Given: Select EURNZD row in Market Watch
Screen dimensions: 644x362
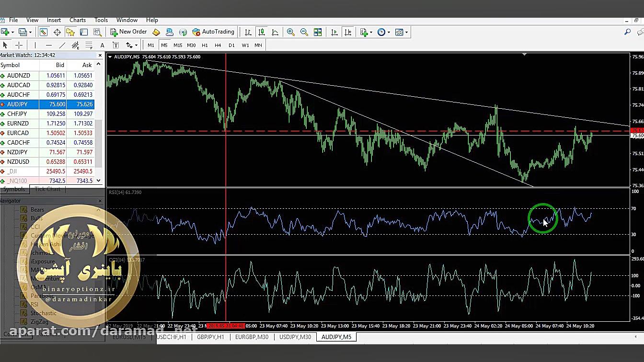Looking at the screenshot, I should pyautogui.click(x=47, y=124).
